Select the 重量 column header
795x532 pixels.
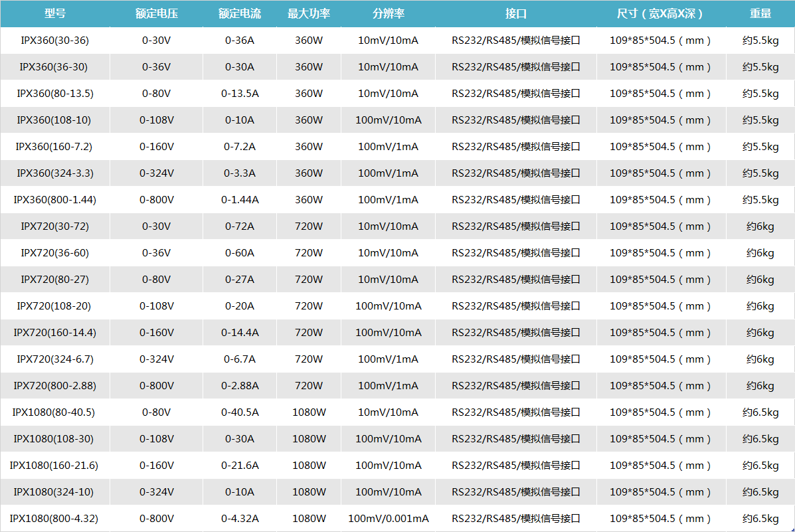(x=760, y=14)
